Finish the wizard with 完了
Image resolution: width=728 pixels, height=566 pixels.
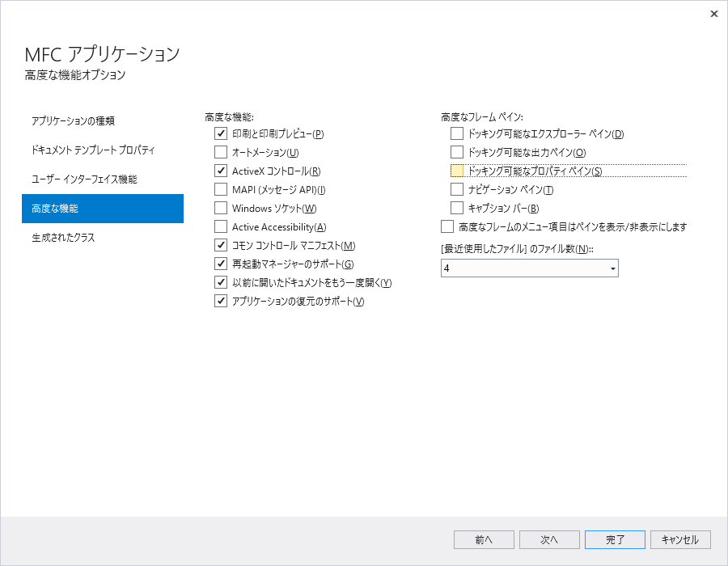pyautogui.click(x=615, y=539)
